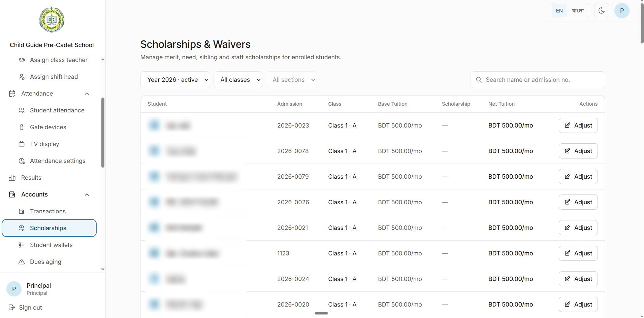Click the school crest logo

(52, 20)
